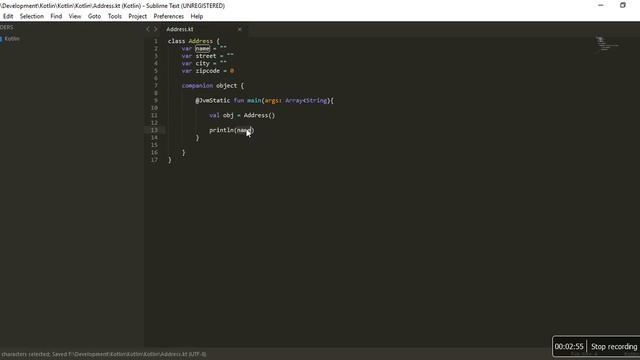Click 'object' keyword on line 7
Viewport: 640px width, 360px height.
(x=226, y=86)
